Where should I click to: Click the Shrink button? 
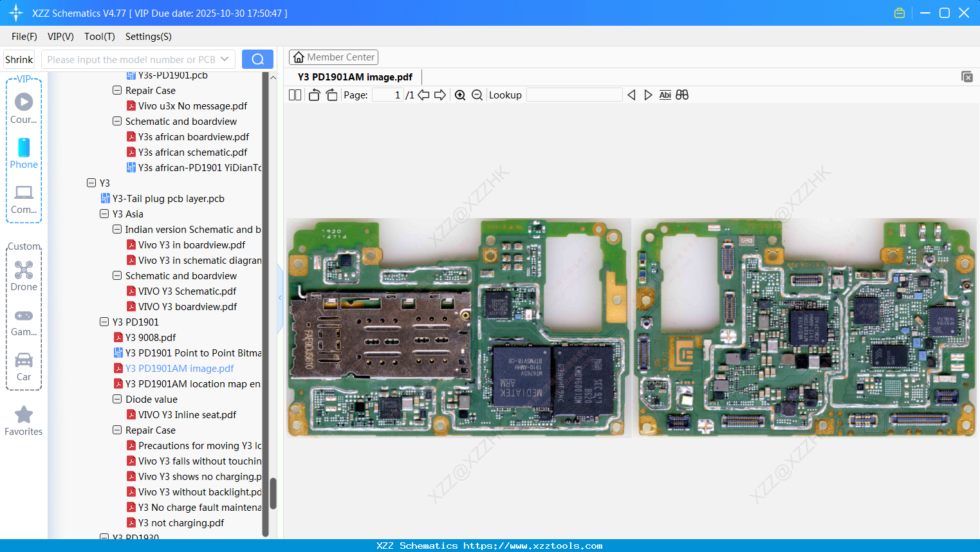pos(19,59)
